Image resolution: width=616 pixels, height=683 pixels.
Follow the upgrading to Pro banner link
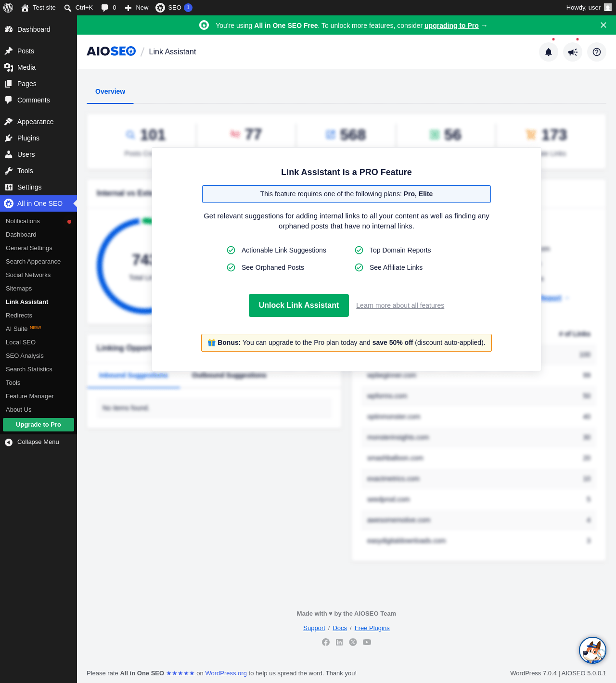451,25
